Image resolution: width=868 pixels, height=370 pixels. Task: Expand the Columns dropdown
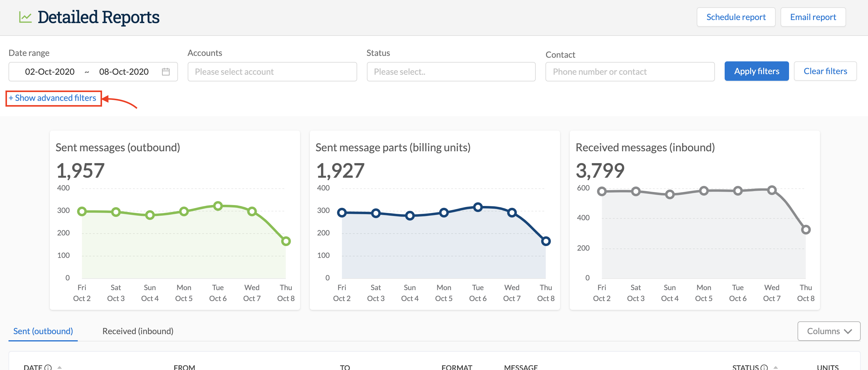[829, 331]
